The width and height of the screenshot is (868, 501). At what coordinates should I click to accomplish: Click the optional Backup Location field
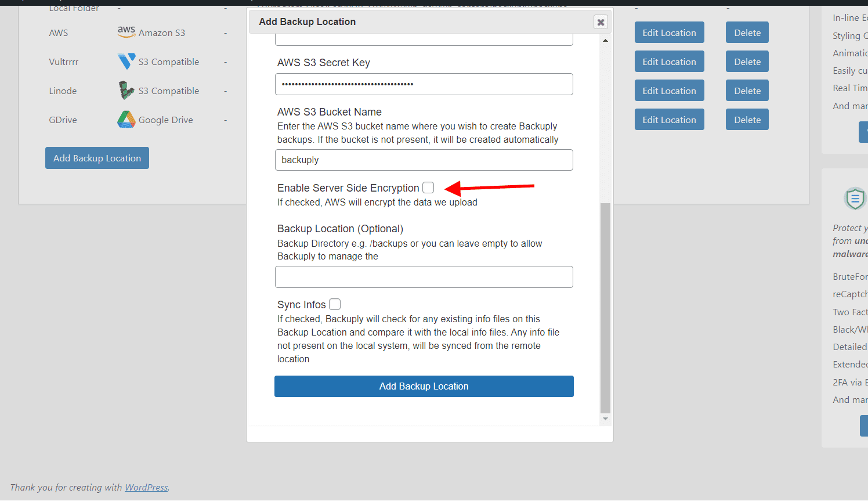point(424,277)
